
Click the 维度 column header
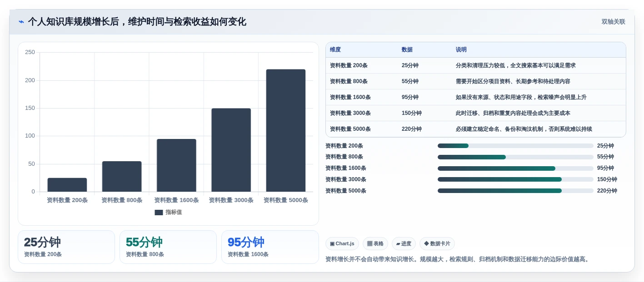[x=335, y=49]
